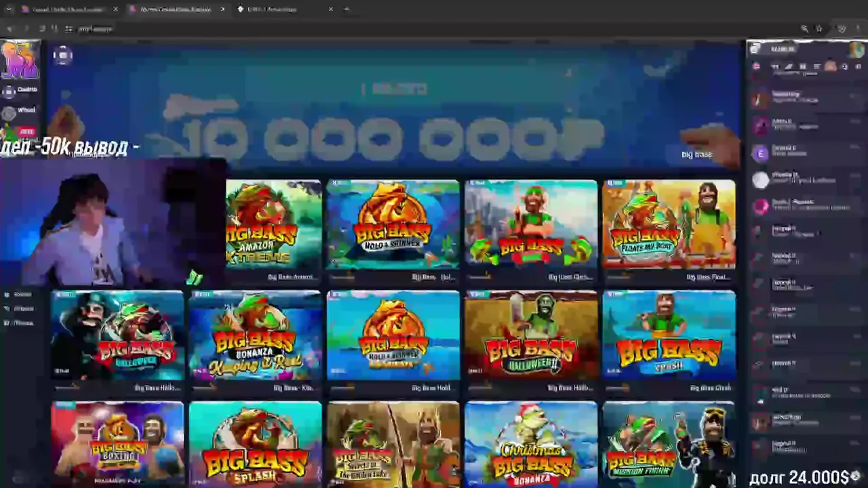
Task: Open the chat panel header icon
Action: (x=755, y=49)
